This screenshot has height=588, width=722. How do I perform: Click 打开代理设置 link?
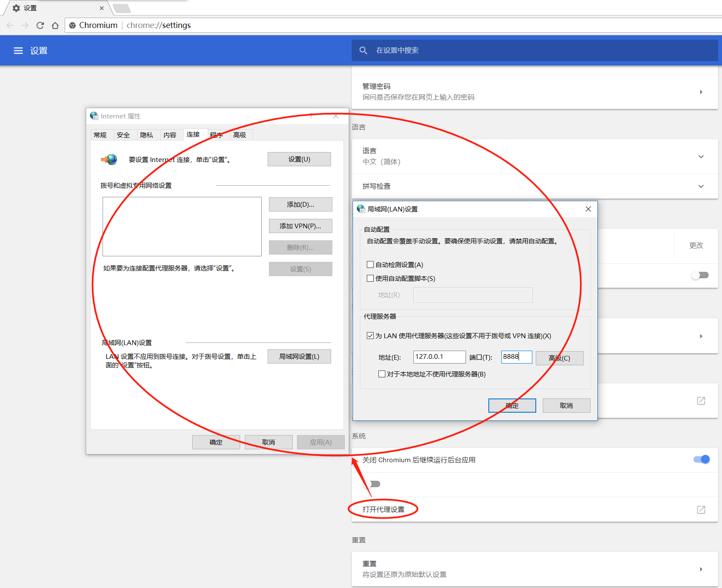pos(383,509)
